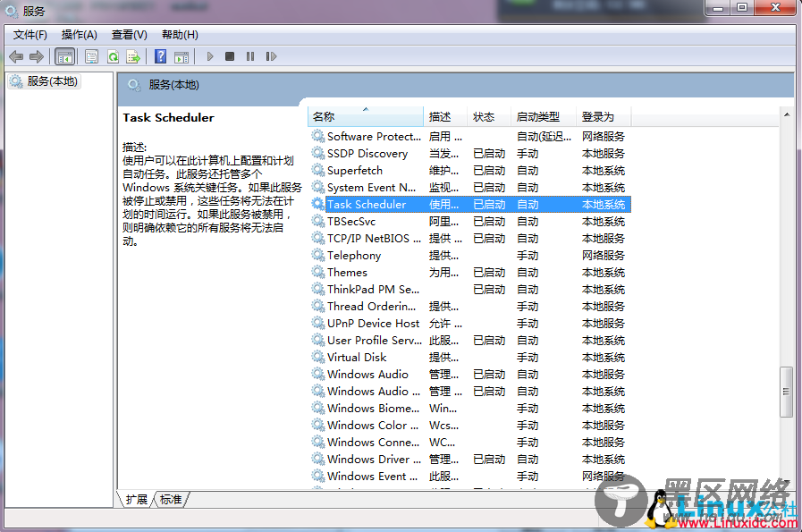Open the Properties toolbar icon

91,56
